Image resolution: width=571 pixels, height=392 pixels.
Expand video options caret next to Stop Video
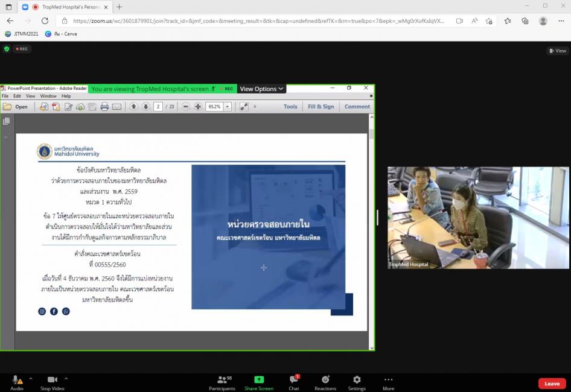click(x=66, y=379)
